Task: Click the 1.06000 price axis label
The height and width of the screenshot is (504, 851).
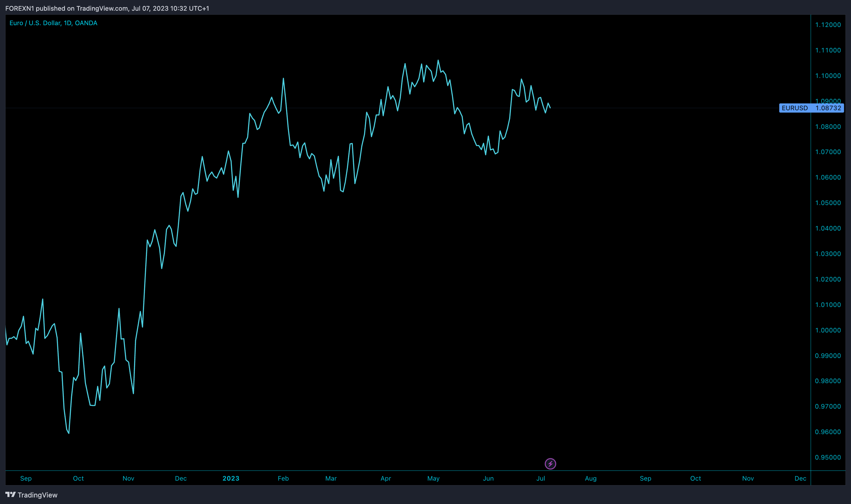Action: (x=828, y=177)
